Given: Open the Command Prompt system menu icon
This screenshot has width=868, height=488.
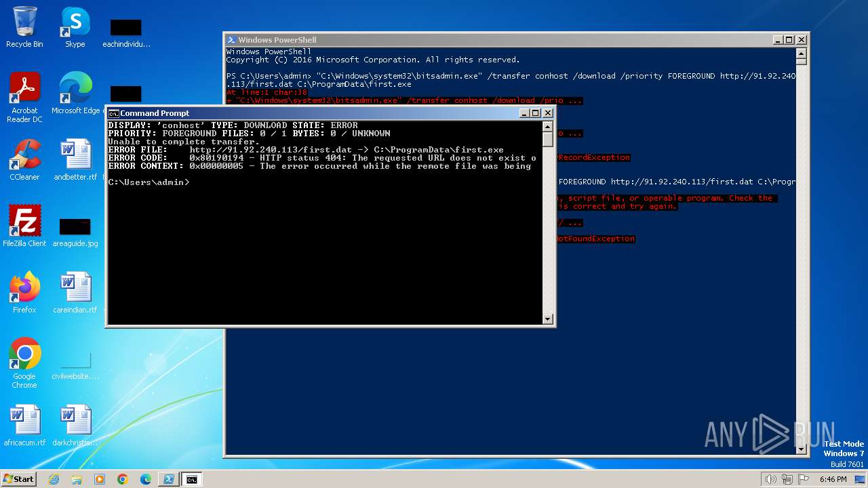Looking at the screenshot, I should click(114, 113).
